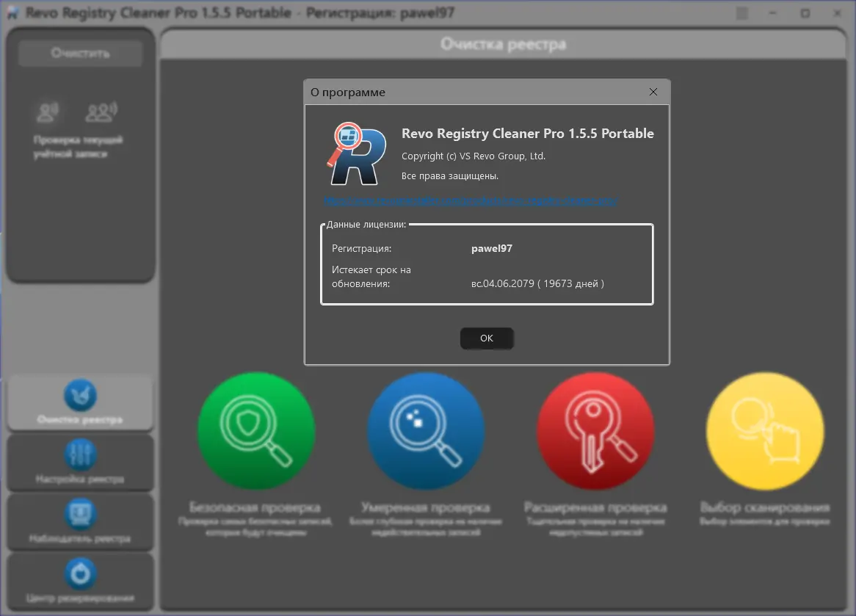The image size is (856, 616).
Task: Click dialog heading 'Revo Registry Cleaner Pro 1.5.5 Portable'
Action: [x=527, y=133]
